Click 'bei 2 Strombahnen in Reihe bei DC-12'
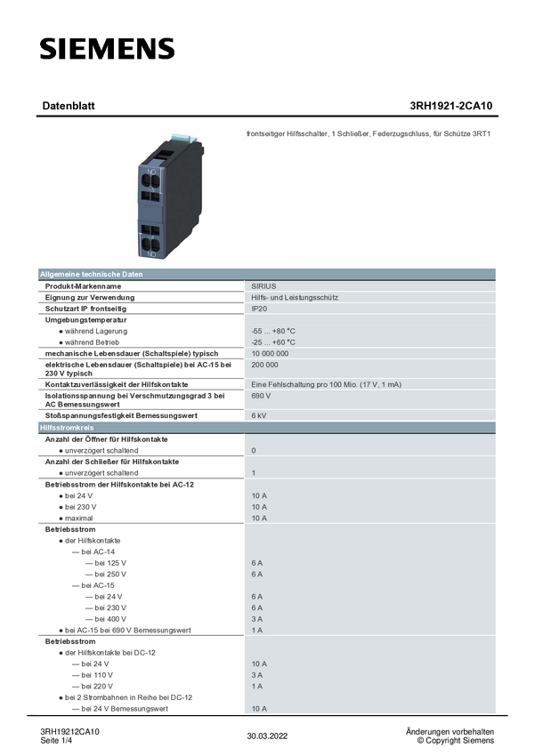 [x=126, y=697]
